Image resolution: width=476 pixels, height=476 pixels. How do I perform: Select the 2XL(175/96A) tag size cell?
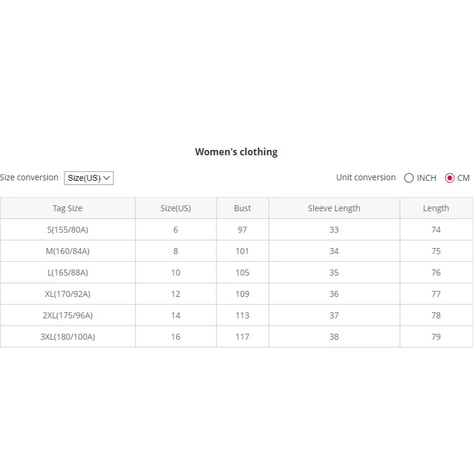click(67, 315)
